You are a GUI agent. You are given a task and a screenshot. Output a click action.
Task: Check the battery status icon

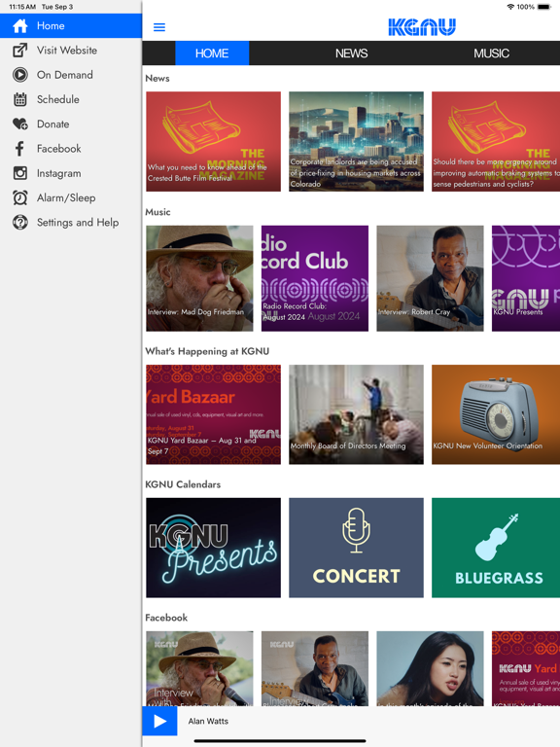pyautogui.click(x=544, y=7)
